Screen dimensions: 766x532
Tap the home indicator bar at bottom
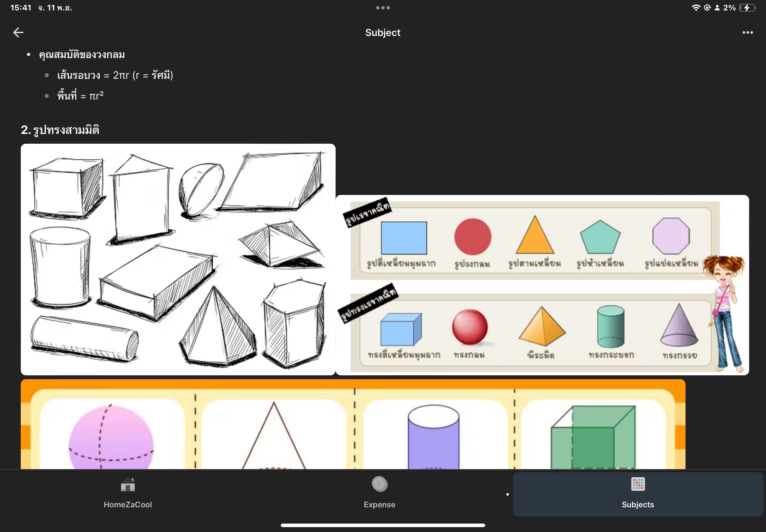click(383, 525)
